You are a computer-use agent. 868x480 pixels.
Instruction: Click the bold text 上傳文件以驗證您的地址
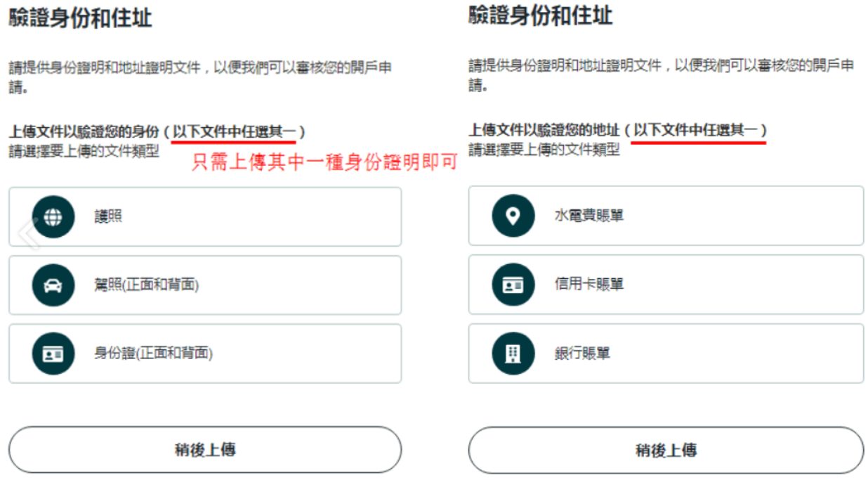coord(544,131)
